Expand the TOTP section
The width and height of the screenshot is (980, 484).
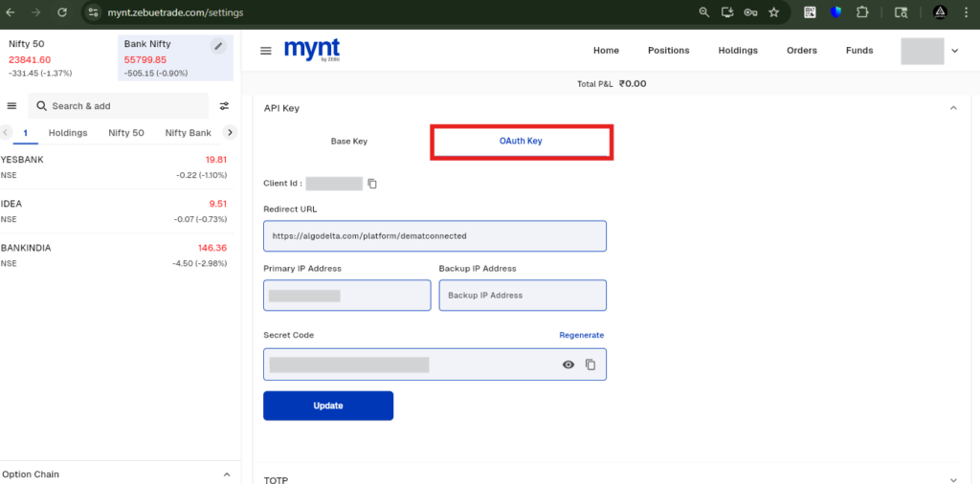(x=953, y=479)
